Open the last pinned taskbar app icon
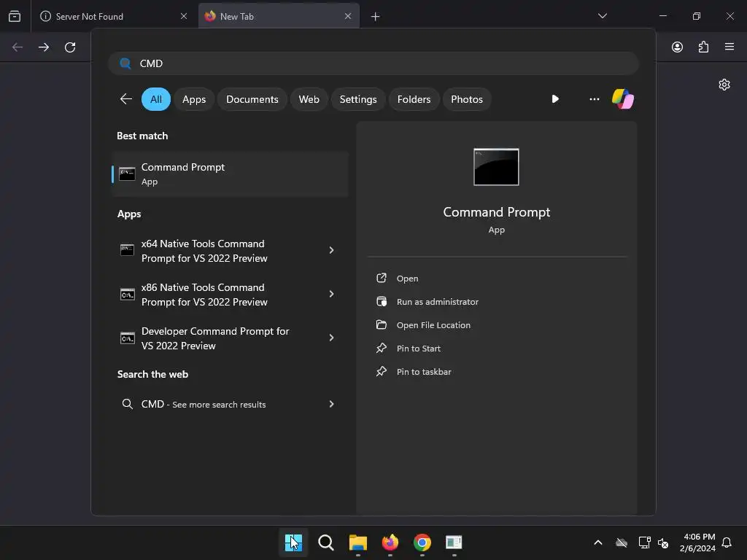 point(454,542)
